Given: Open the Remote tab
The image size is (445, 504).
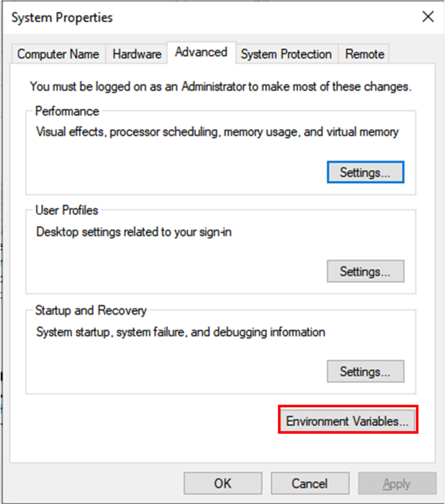Looking at the screenshot, I should tap(364, 54).
